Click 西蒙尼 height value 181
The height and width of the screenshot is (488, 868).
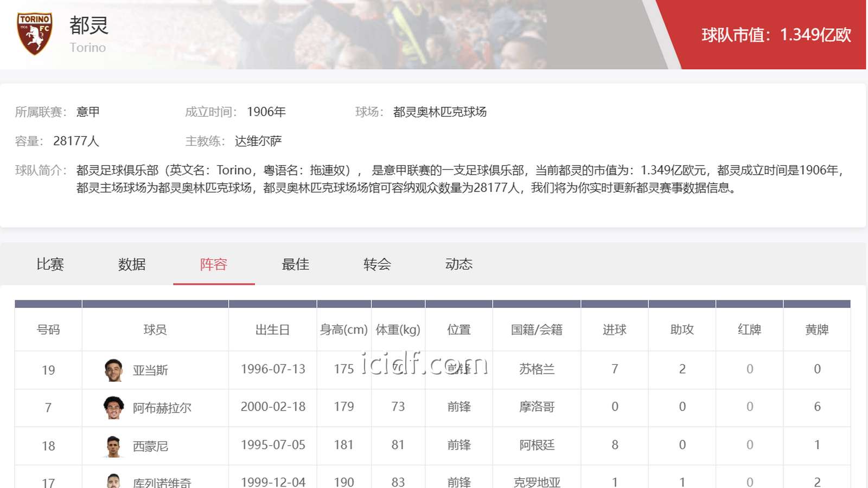344,445
